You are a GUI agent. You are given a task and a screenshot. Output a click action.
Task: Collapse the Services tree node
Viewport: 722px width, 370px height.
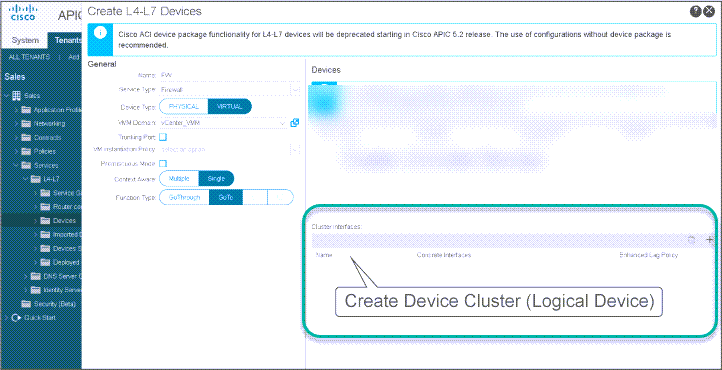click(x=17, y=165)
